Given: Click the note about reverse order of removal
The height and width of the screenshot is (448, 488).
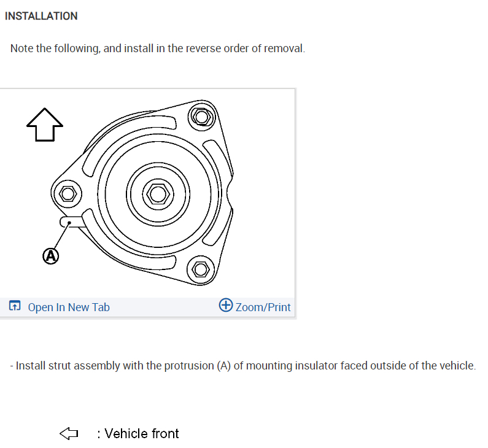Looking at the screenshot, I should point(158,48).
